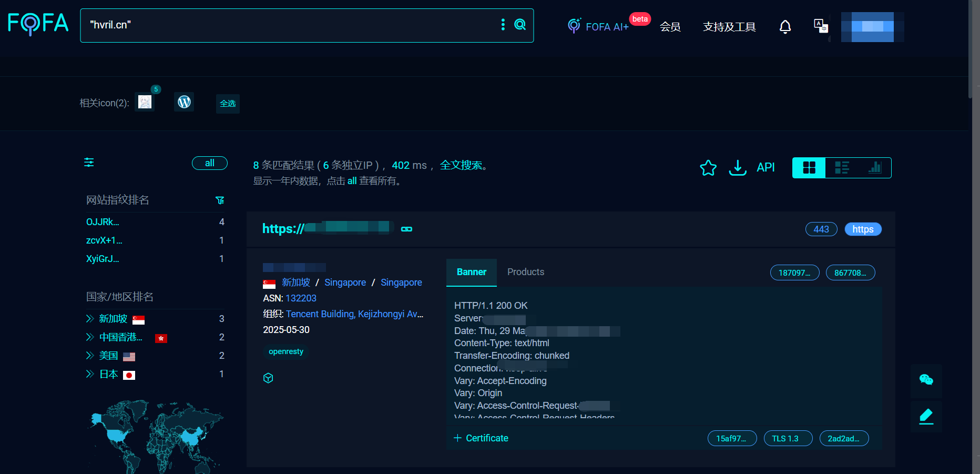Viewport: 980px width, 474px height.
Task: Select the Banner tab
Action: 472,272
